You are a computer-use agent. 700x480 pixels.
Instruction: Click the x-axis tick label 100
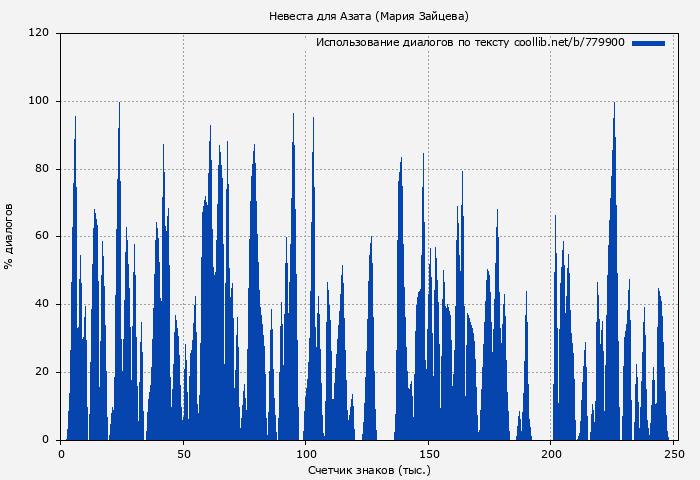(x=306, y=453)
